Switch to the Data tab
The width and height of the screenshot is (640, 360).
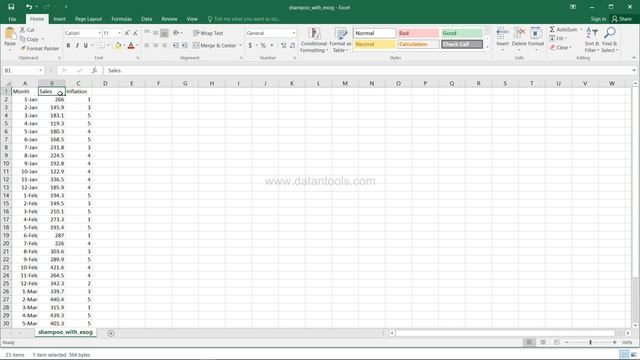coord(147,19)
